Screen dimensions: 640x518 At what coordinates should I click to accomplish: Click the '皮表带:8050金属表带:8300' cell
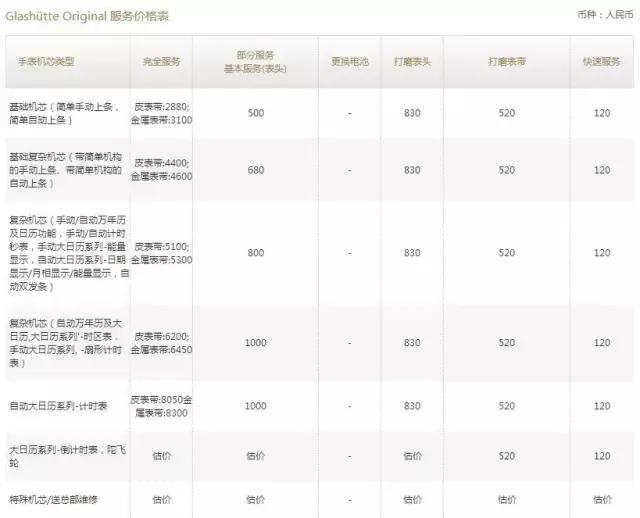[x=161, y=406]
